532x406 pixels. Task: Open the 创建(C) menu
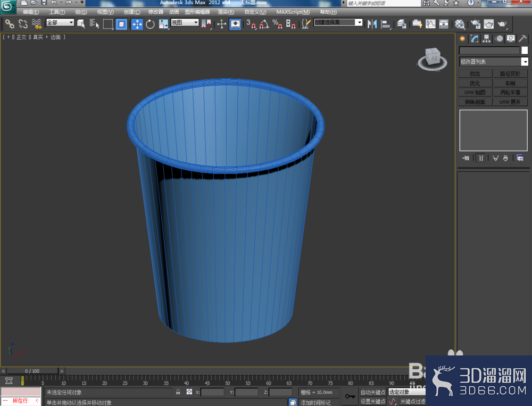pyautogui.click(x=132, y=12)
